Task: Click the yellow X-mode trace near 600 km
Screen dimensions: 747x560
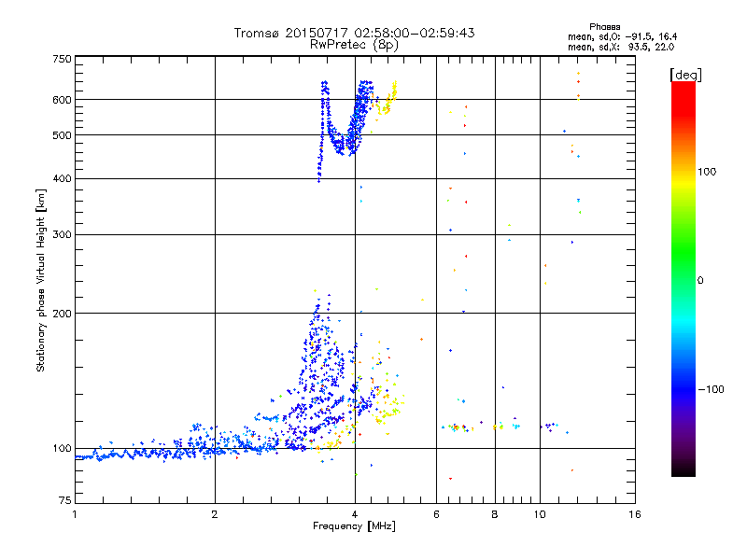Action: coord(387,101)
